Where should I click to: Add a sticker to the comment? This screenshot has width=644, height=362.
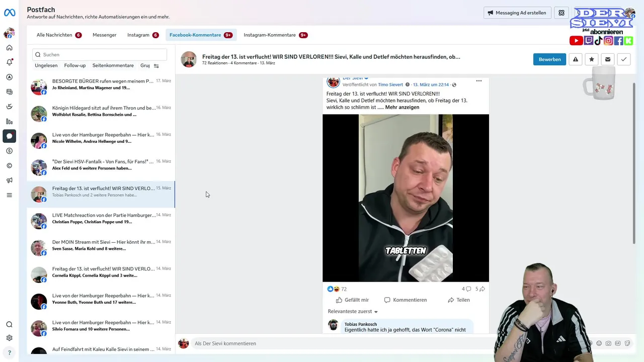627,343
